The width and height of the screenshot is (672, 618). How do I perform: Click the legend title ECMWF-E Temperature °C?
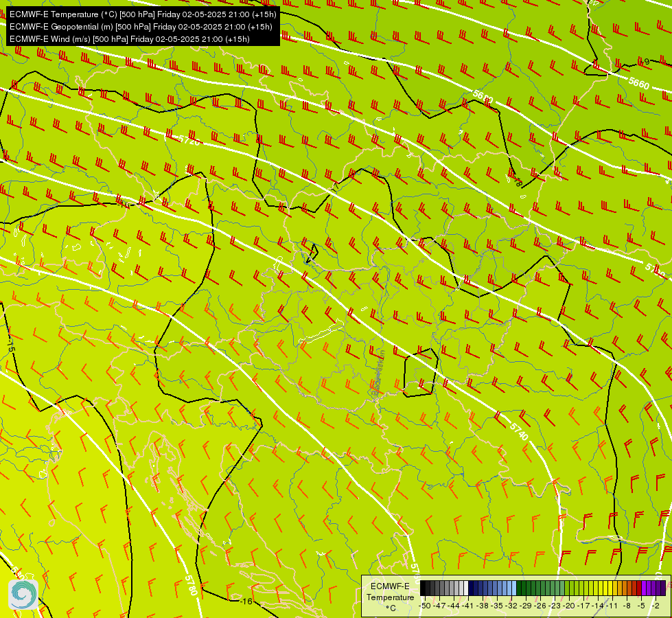[x=390, y=597]
